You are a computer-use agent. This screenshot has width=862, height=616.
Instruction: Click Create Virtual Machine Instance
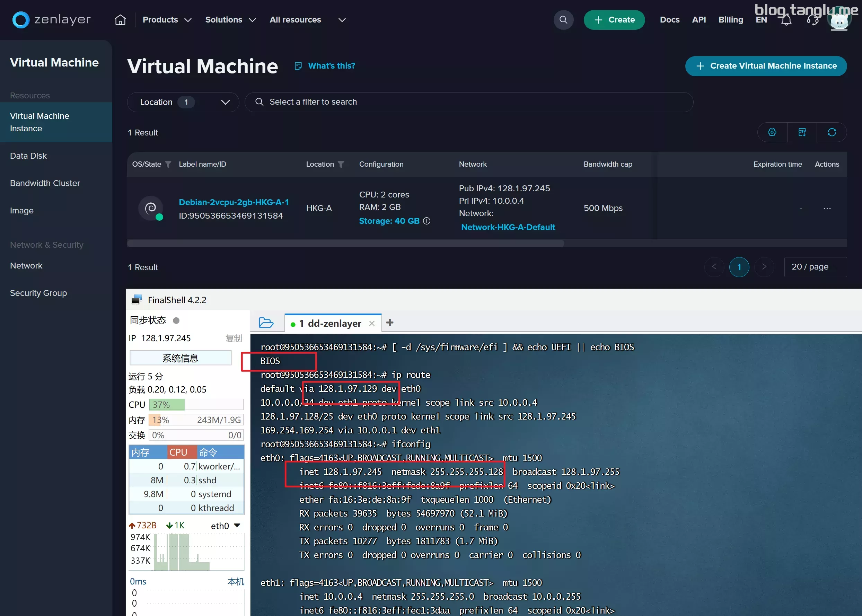pos(766,66)
